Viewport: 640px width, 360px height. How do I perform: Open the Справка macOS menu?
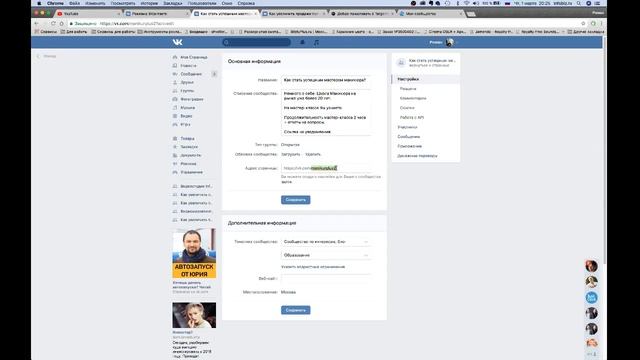click(246, 3)
